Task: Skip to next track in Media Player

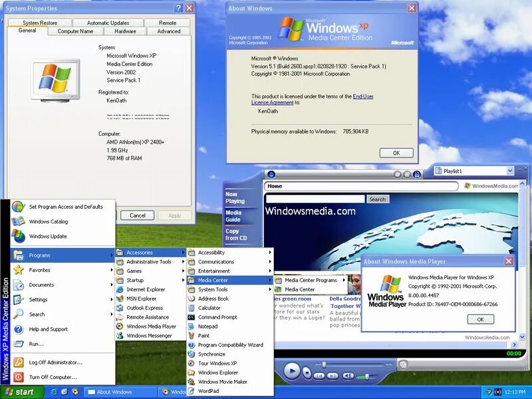Action: tap(331, 375)
